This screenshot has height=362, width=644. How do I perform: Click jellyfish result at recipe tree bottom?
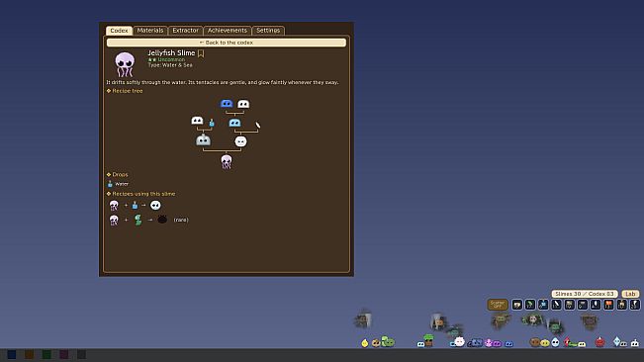pos(227,161)
